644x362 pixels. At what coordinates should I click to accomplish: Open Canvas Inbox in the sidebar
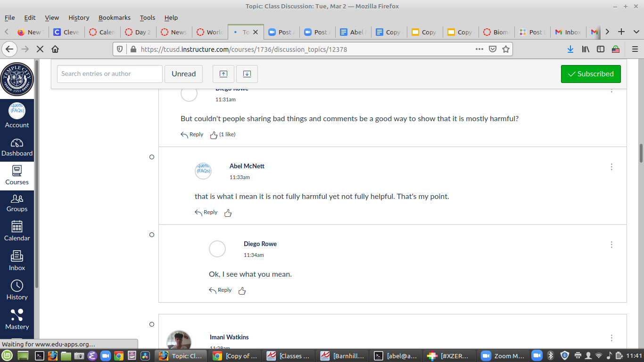17,261
